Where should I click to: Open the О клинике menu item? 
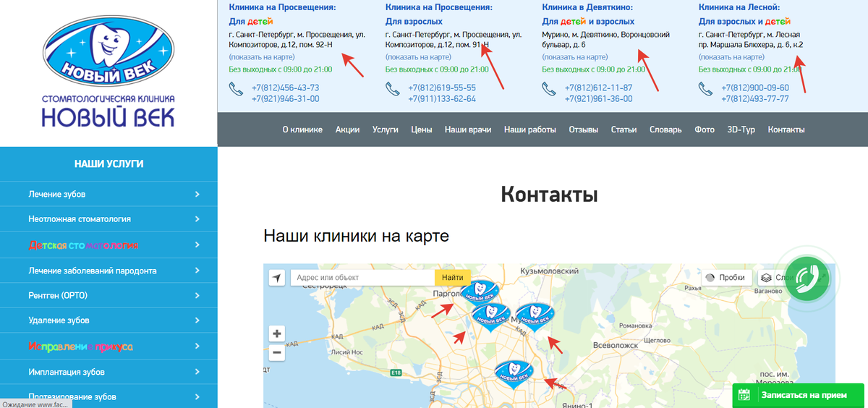(302, 129)
